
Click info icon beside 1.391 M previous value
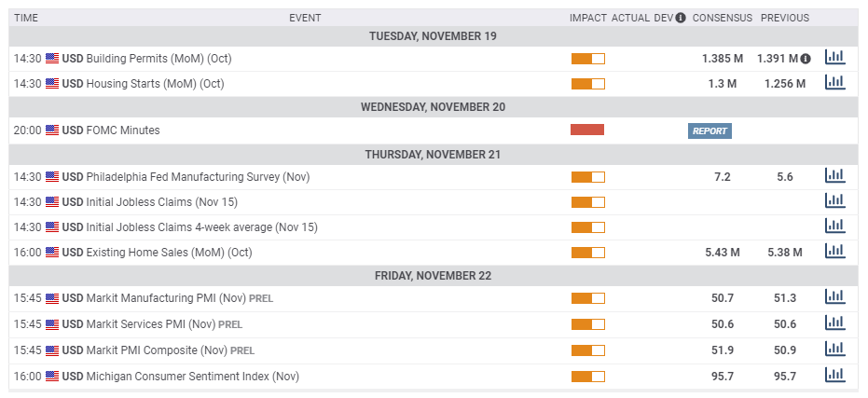(806, 58)
